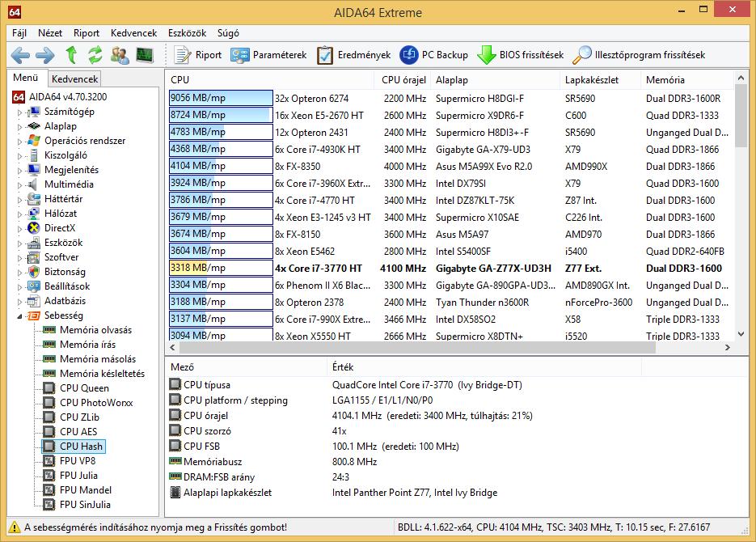
Task: Select the CPU PhotoWorxx benchmark
Action: click(96, 403)
